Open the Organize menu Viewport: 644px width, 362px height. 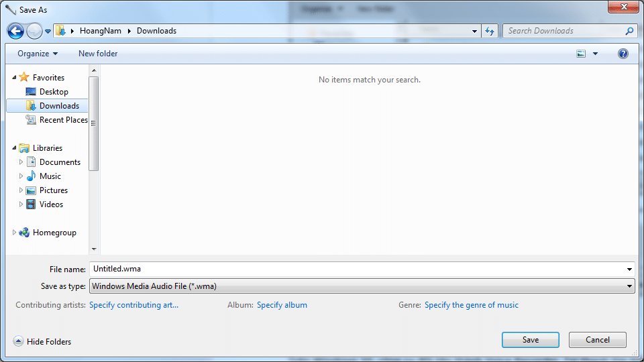point(38,54)
